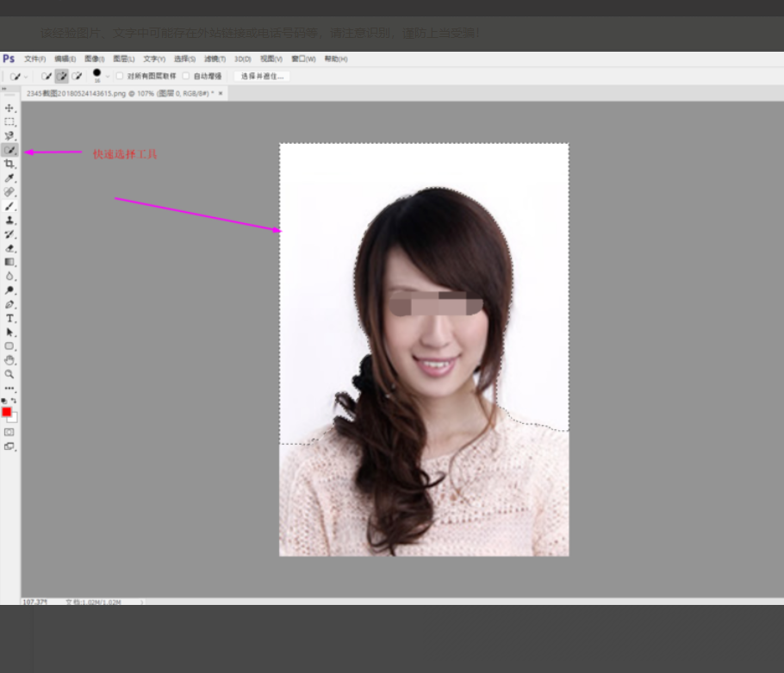Viewport: 784px width, 673px height.
Task: Click the 选择并遮住 button
Action: point(261,76)
